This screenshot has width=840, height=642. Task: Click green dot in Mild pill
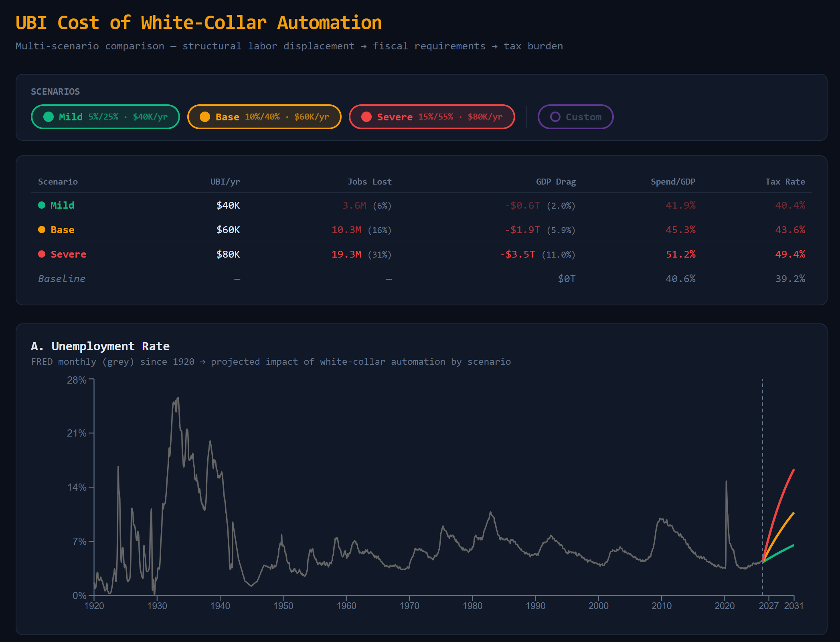click(x=49, y=117)
